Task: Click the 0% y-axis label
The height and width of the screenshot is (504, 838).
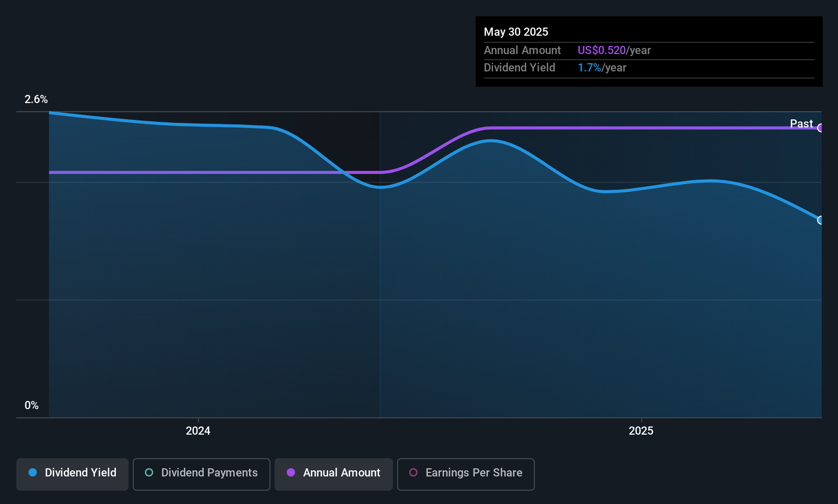Action: (x=32, y=406)
